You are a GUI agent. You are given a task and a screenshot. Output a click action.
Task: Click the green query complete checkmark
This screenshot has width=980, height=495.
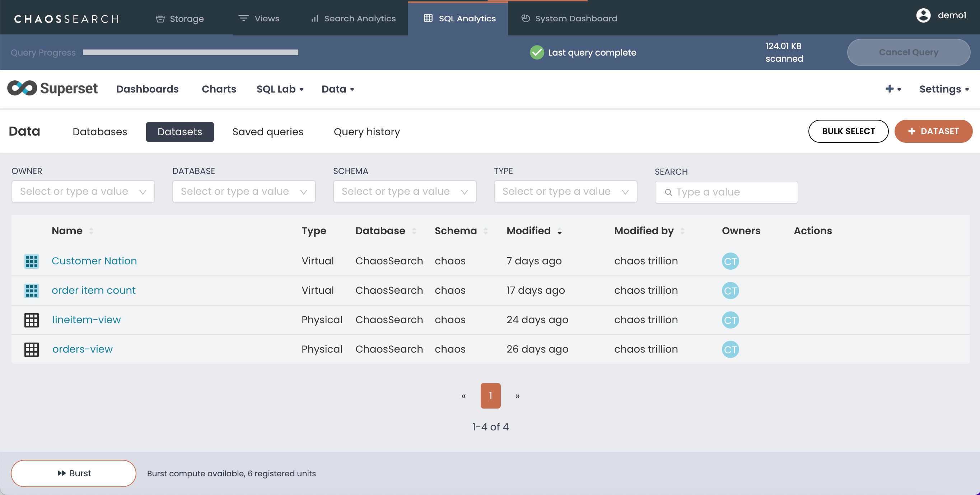pos(537,52)
